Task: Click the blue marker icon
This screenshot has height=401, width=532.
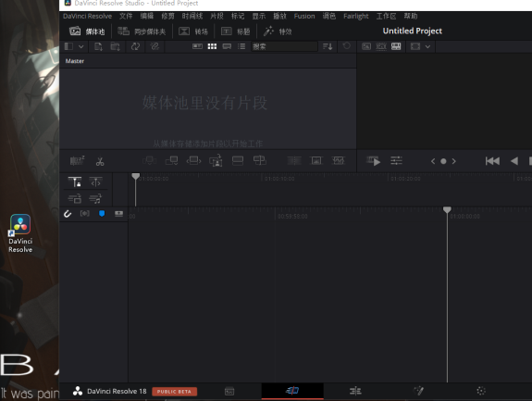Action: pyautogui.click(x=102, y=213)
